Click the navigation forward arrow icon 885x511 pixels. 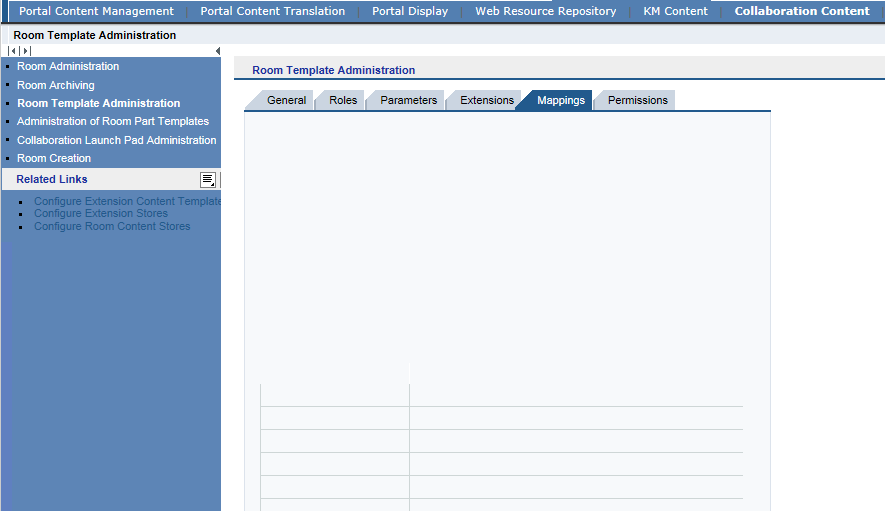click(x=25, y=51)
